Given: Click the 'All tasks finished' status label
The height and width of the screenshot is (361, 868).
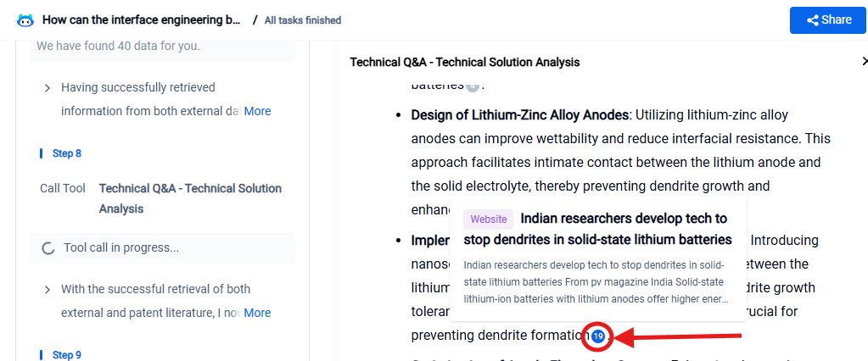Looking at the screenshot, I should (x=303, y=19).
